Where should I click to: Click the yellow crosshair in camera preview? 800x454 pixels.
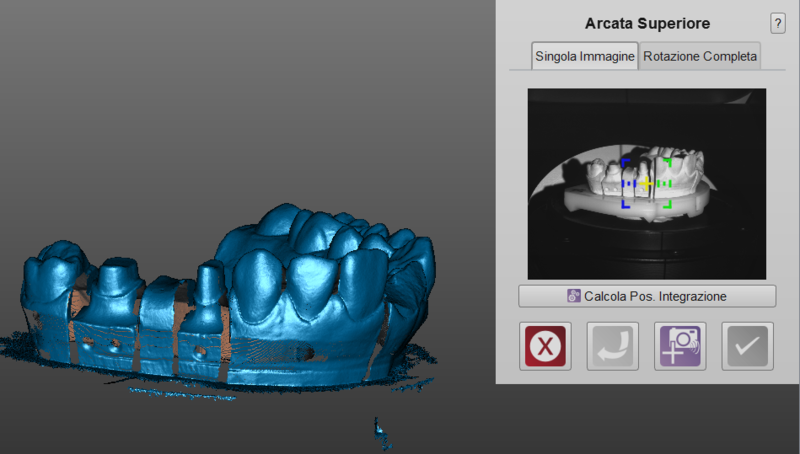647,184
